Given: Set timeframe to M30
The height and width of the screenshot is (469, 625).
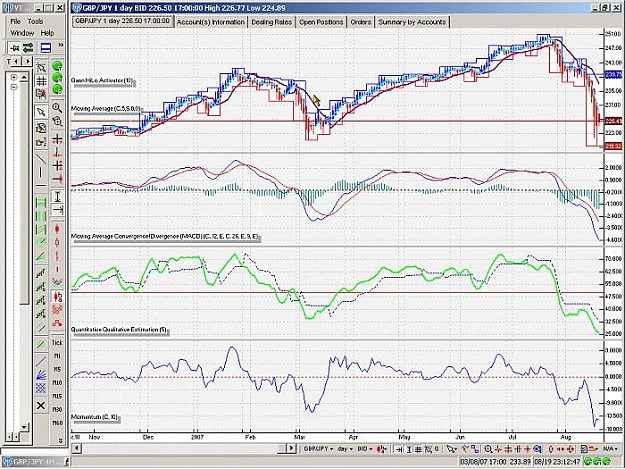Looking at the screenshot, I should pos(57,409).
